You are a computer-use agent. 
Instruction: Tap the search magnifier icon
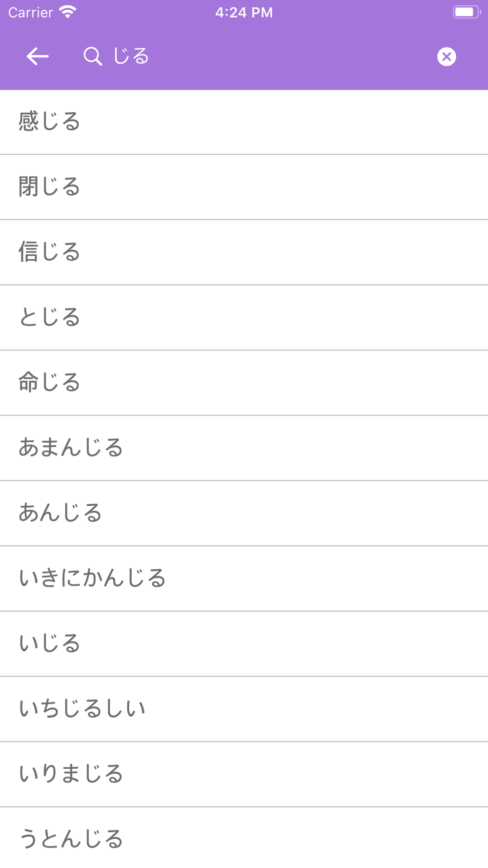(92, 57)
